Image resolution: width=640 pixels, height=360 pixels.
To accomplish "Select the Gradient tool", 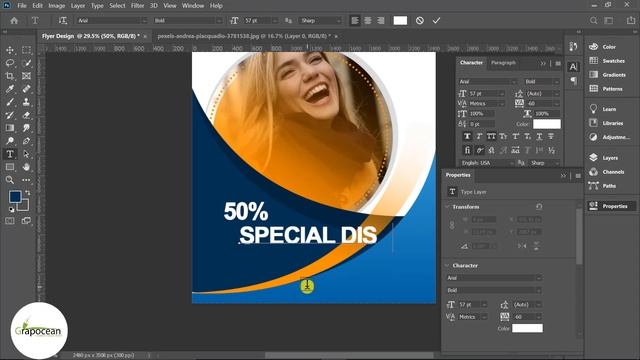I will click(10, 128).
